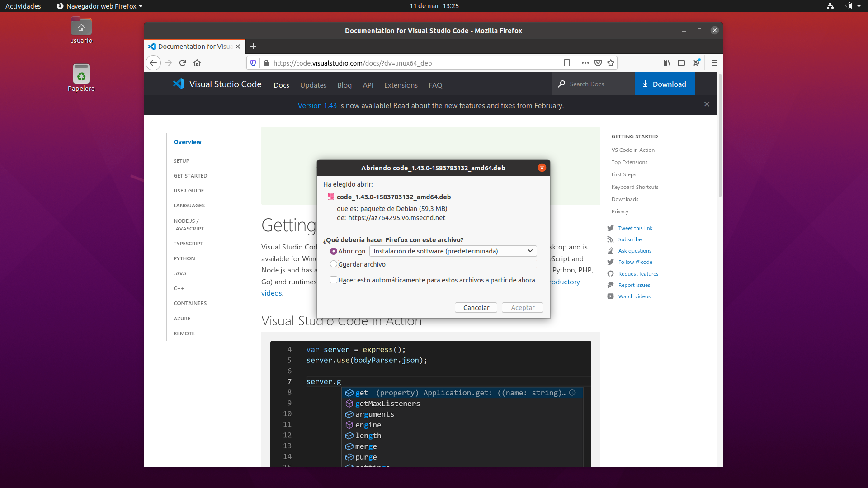Click the Aceptar button
The height and width of the screenshot is (488, 868).
click(523, 307)
